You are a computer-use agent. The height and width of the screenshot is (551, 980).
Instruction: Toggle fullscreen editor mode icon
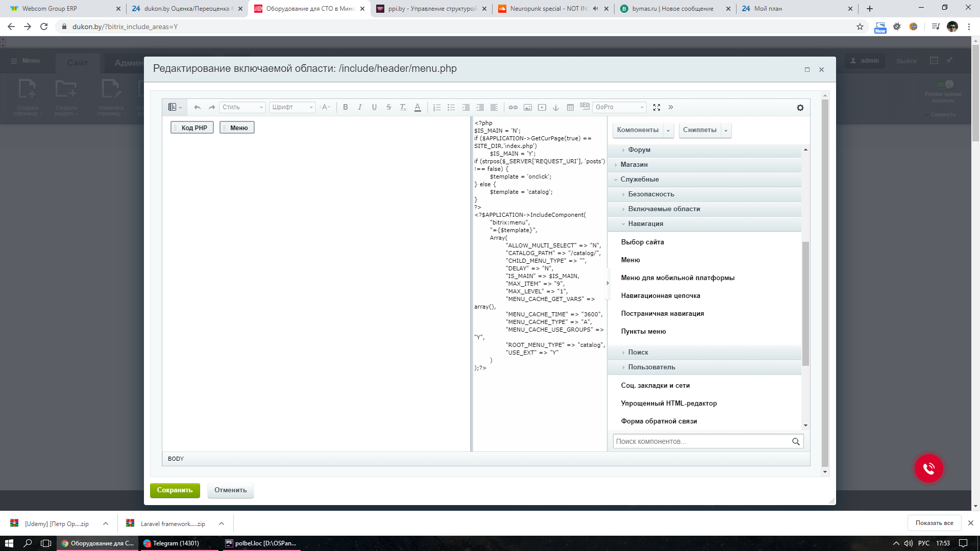656,107
